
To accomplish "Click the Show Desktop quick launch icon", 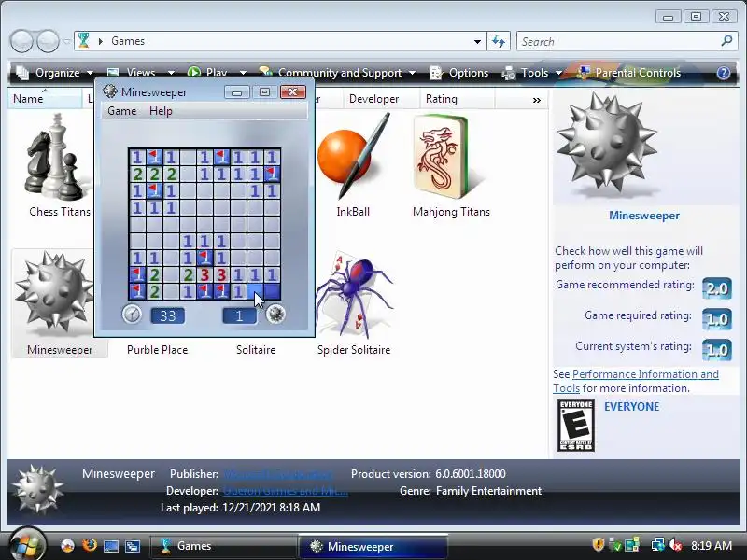I will click(x=110, y=546).
